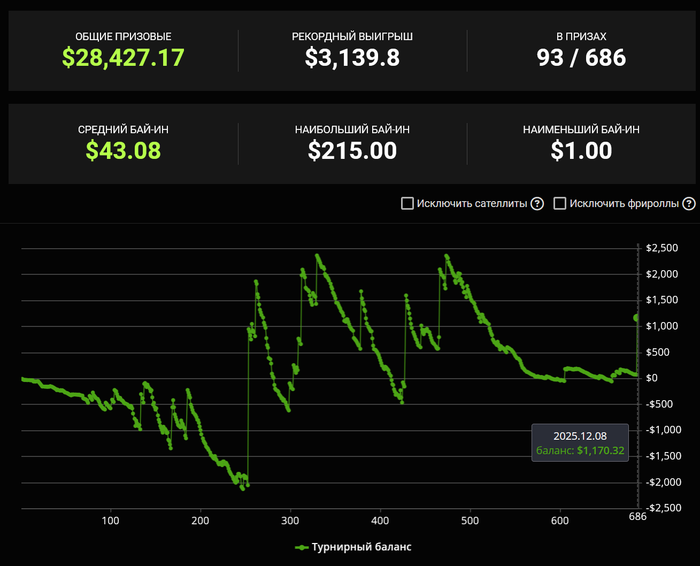
Task: Open help icon next to 'Исключить фрироллы'
Action: tap(689, 204)
